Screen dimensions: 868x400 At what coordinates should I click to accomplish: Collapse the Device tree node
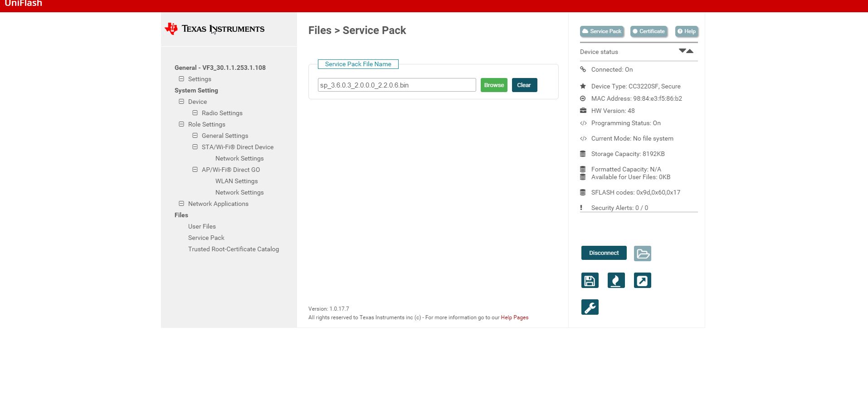pos(181,102)
